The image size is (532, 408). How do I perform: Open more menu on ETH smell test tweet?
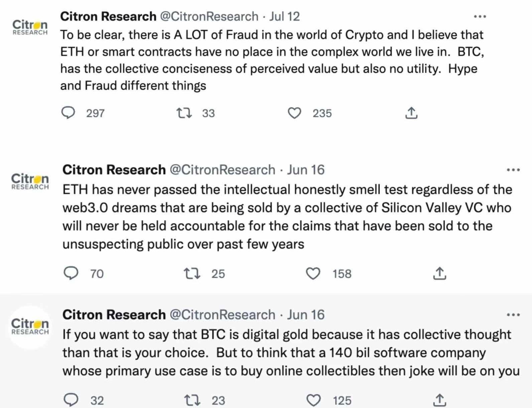tap(513, 170)
